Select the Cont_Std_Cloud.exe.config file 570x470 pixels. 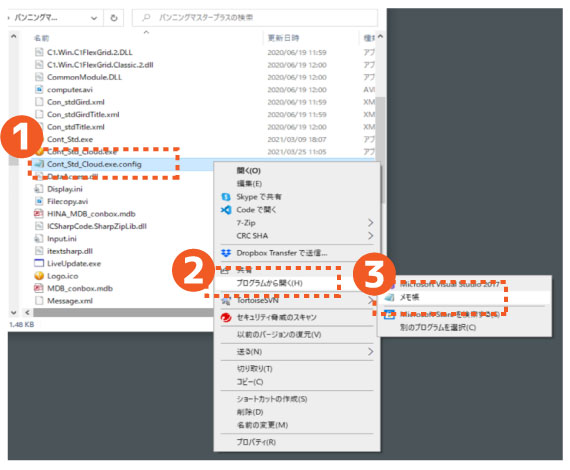[94, 164]
